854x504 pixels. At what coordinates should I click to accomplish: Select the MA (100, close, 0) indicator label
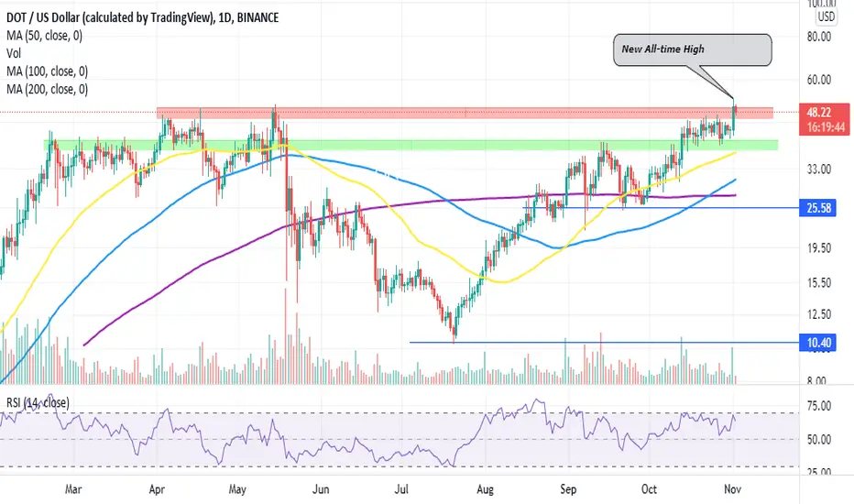click(48, 71)
